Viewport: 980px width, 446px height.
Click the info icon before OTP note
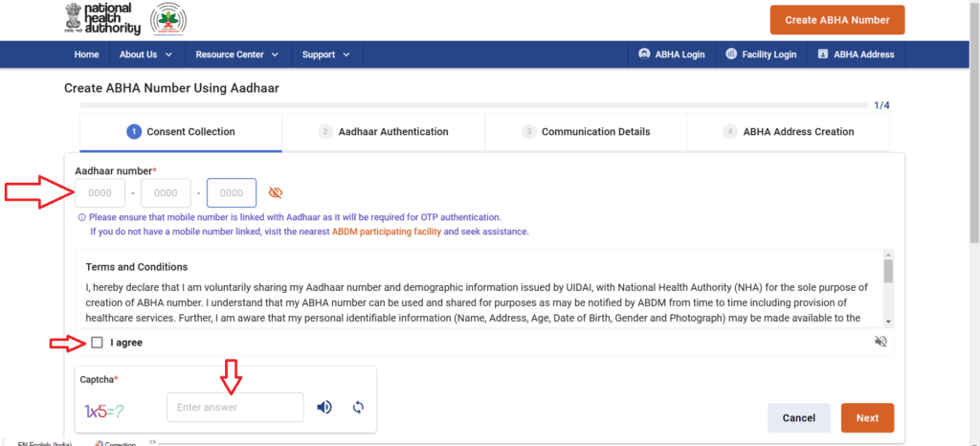tap(81, 218)
